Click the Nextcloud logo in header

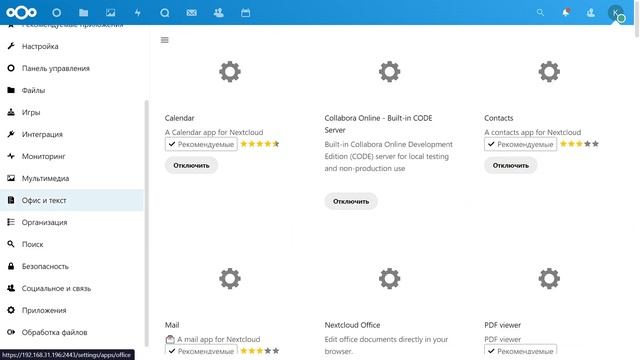pos(21,13)
